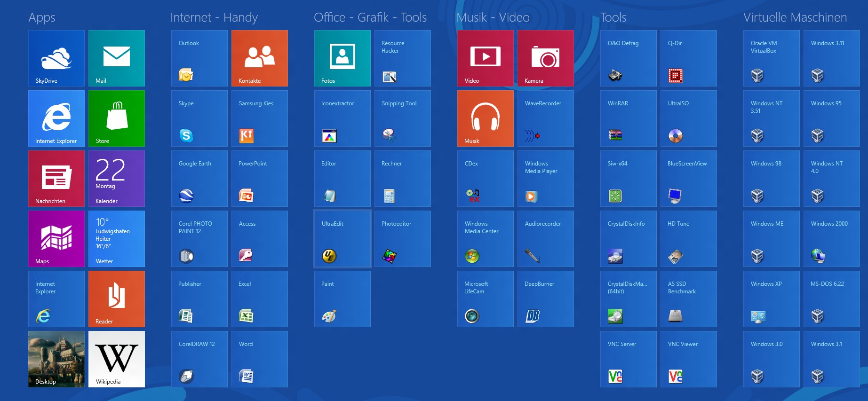Viewport: 868px width, 401px height.
Task: Open WinRAR from its tile
Action: (629, 118)
